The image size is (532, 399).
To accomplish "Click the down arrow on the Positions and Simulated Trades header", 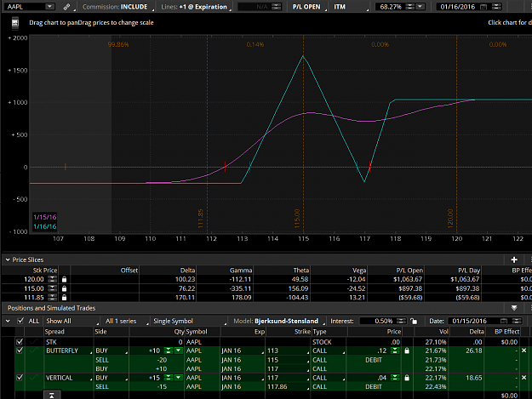I will coord(514,308).
